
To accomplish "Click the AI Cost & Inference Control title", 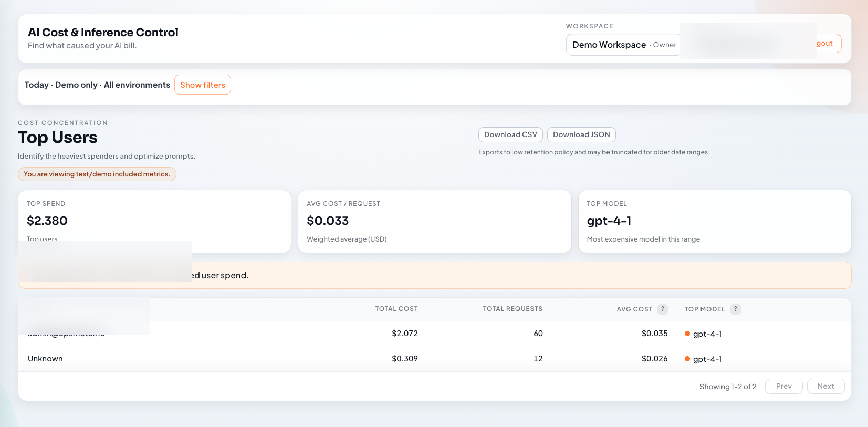I will click(x=103, y=33).
